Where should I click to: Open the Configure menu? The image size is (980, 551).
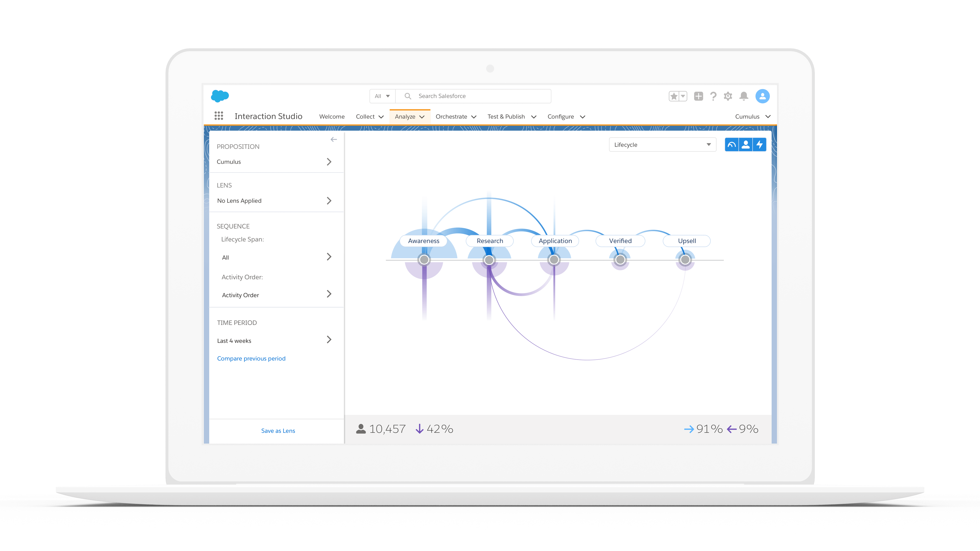point(566,116)
